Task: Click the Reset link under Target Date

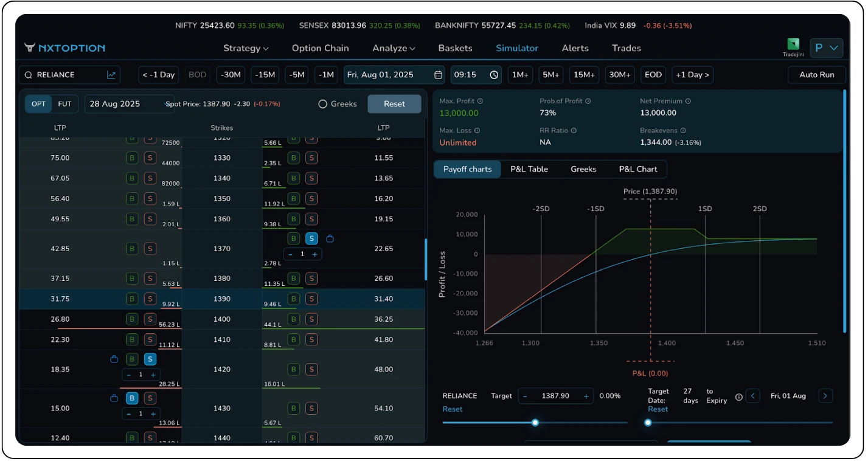Action: point(658,409)
